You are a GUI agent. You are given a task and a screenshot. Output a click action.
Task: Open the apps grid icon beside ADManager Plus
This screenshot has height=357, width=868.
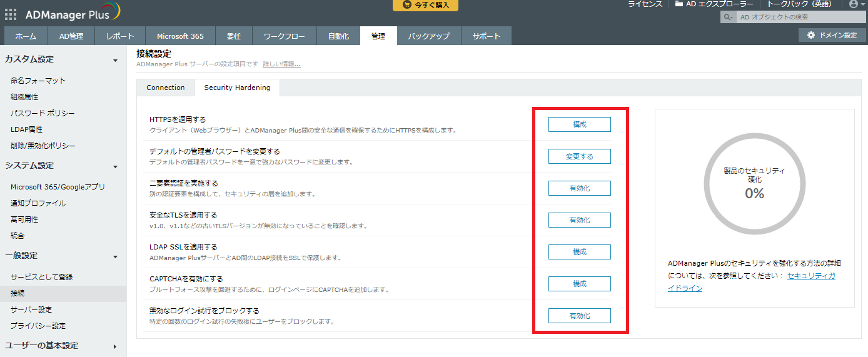11,14
